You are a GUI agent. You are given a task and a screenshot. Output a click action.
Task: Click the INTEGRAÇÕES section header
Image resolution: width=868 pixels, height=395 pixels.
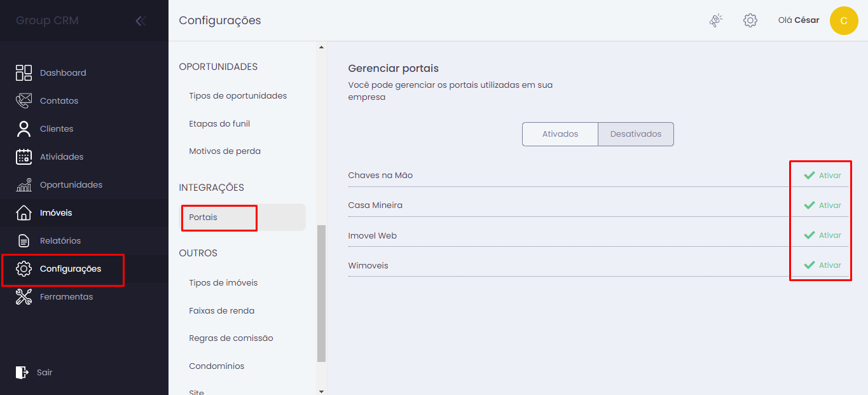coord(211,188)
